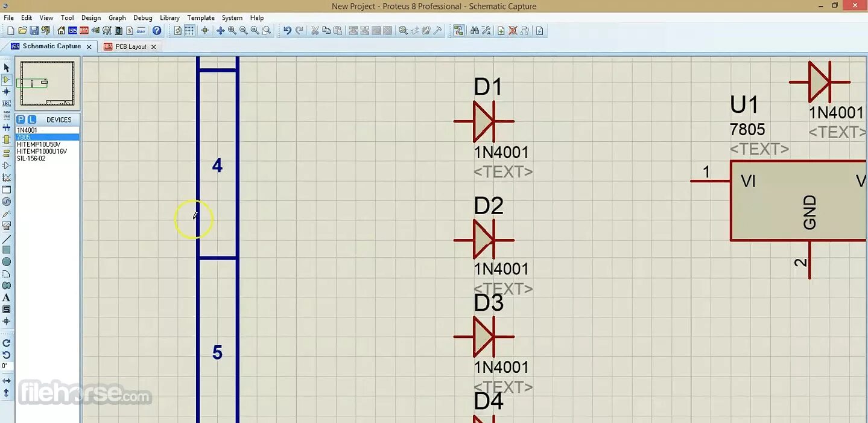The image size is (868, 423).
Task: Click the Pick parts from libraries icon
Action: (x=403, y=31)
